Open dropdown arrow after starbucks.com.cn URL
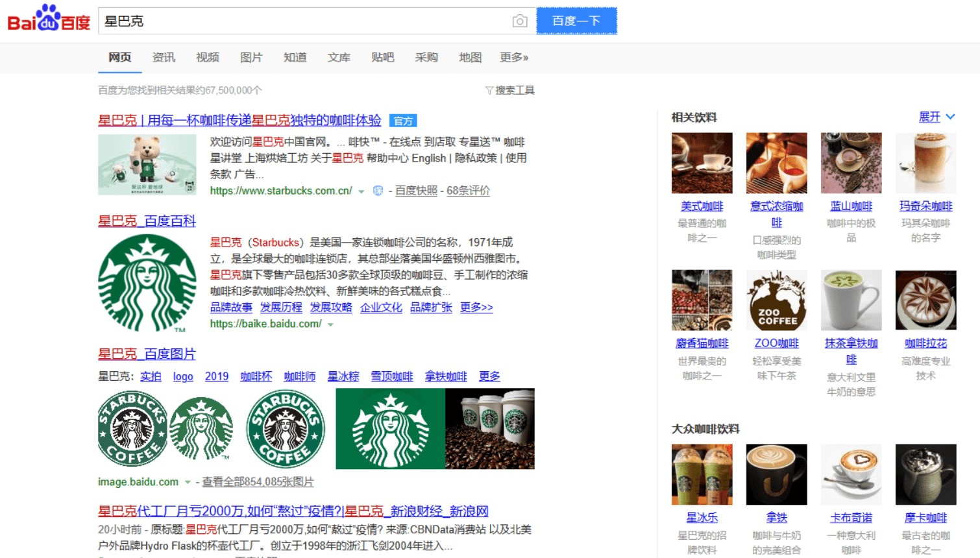980x558 pixels. (x=361, y=191)
